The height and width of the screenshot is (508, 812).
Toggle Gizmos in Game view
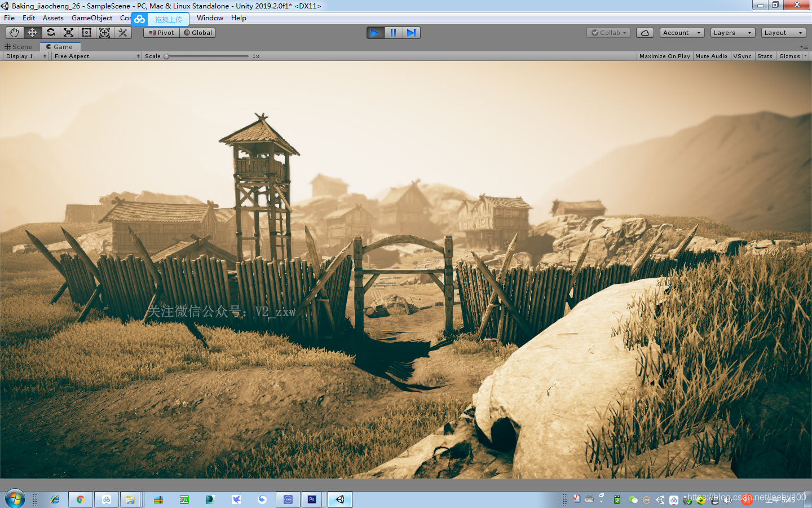[789, 56]
